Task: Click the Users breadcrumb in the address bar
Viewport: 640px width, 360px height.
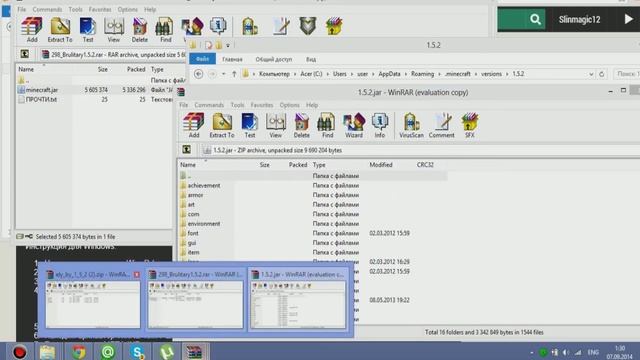Action: (x=340, y=74)
